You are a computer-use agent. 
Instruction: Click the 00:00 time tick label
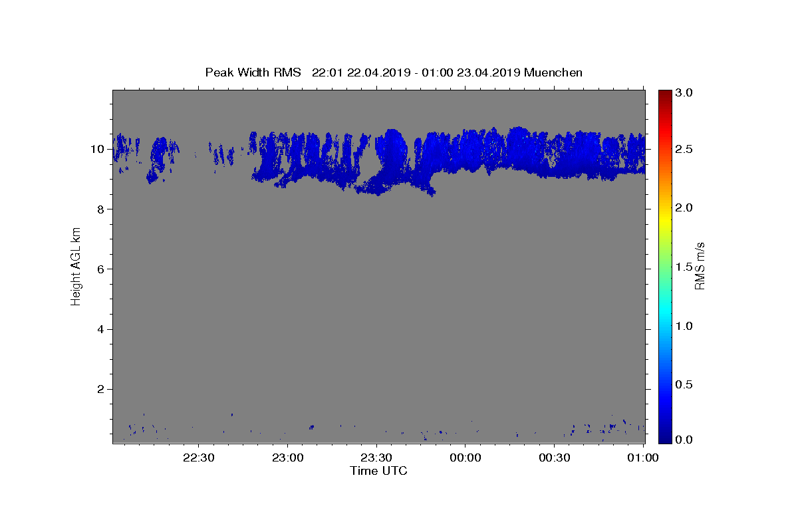click(x=465, y=458)
